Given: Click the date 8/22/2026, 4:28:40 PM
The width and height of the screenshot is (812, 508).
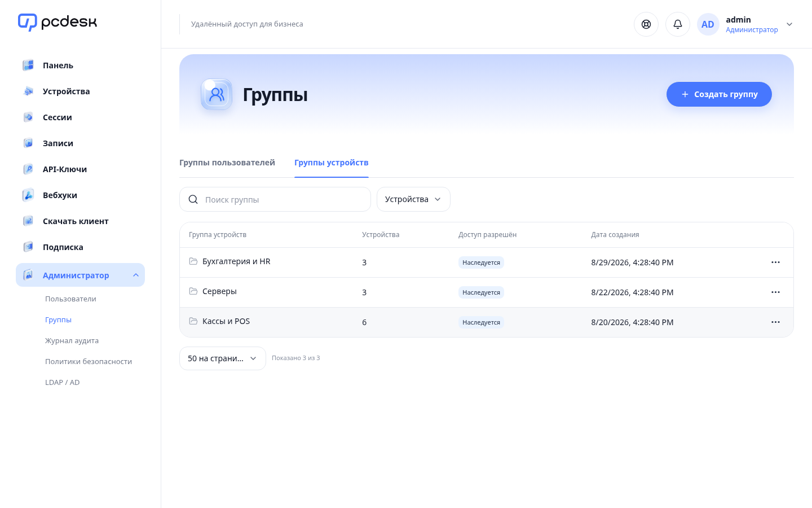Looking at the screenshot, I should pos(632,292).
